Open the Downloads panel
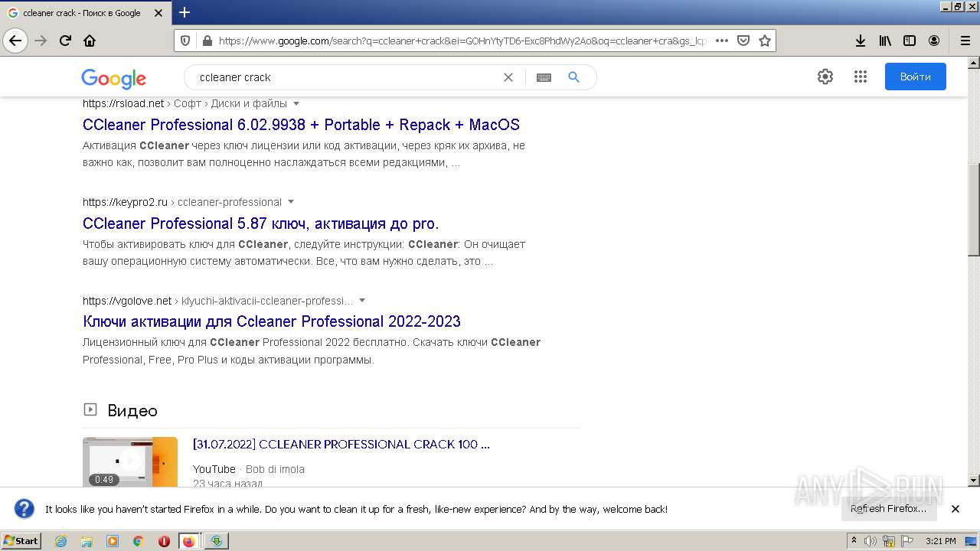 (861, 41)
